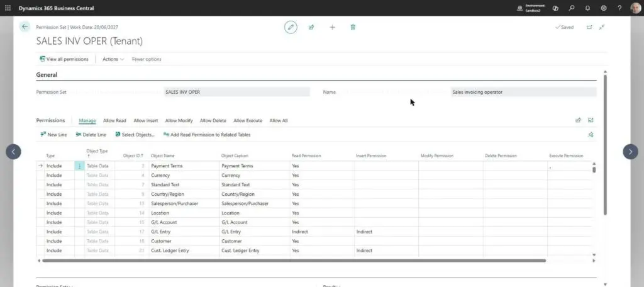Open the user profile avatar
Viewport: 644px width, 287px height.
pyautogui.click(x=635, y=8)
